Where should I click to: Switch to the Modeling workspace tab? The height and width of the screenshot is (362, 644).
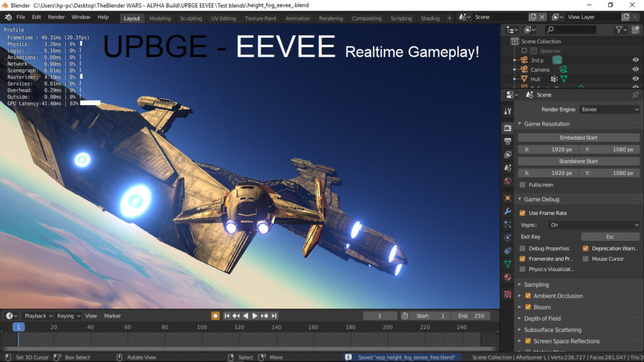coord(160,18)
